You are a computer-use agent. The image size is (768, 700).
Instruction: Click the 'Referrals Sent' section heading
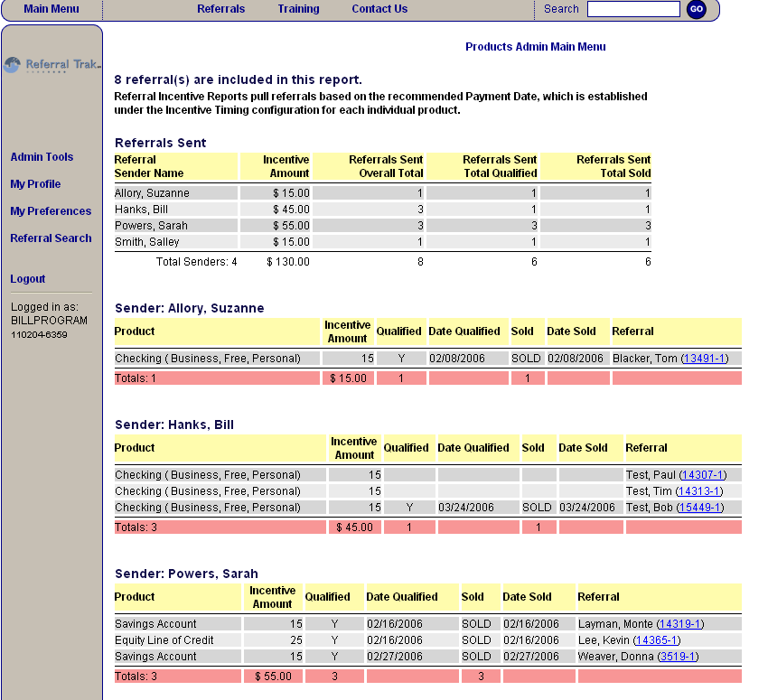point(160,143)
